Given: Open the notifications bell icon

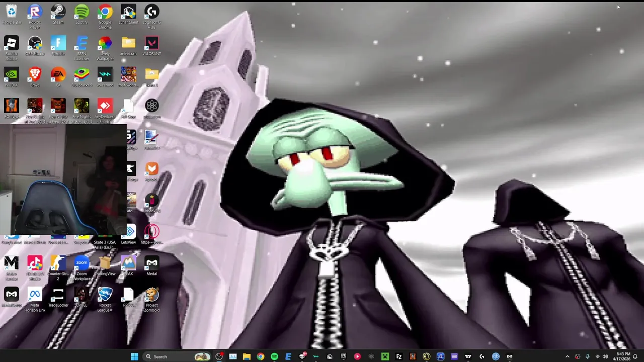Looking at the screenshot, I should click(x=635, y=356).
